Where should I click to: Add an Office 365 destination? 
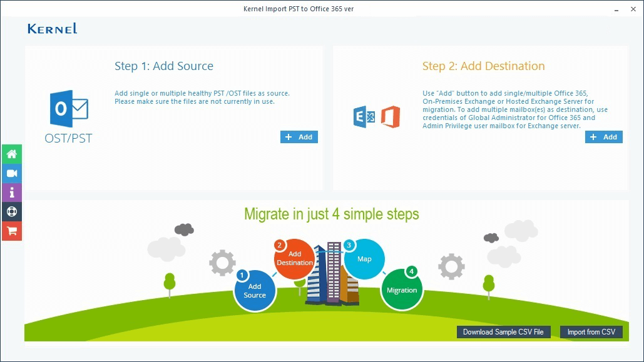[x=603, y=136]
